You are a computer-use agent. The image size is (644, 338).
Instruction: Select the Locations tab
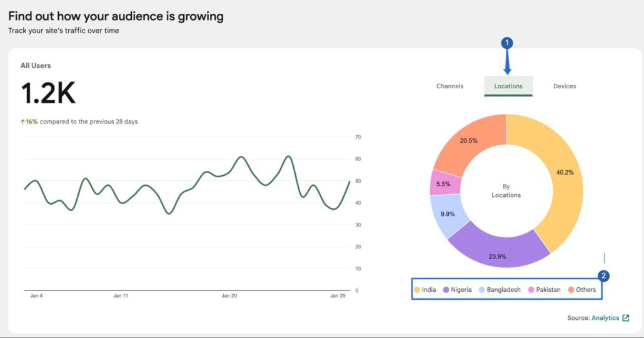508,86
